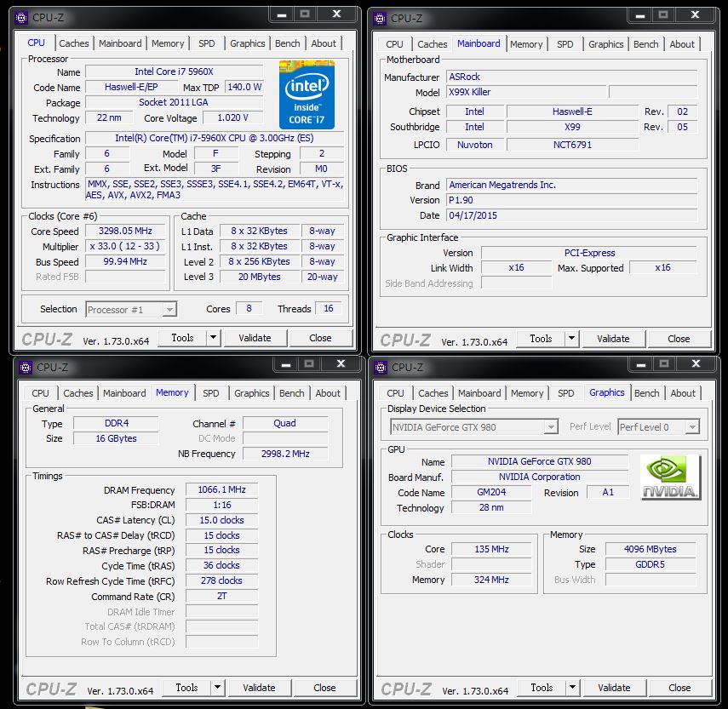Click the Max TDP value '140.0 W'
This screenshot has height=709, width=728.
244,87
